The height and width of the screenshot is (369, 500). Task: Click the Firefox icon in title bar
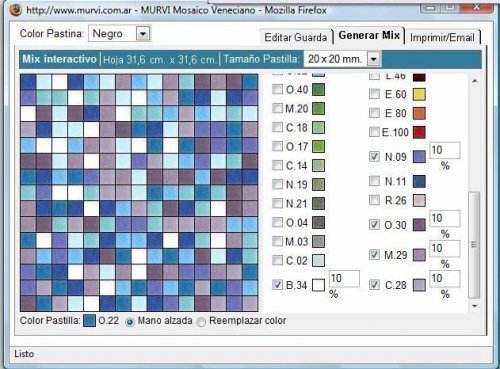(x=16, y=10)
